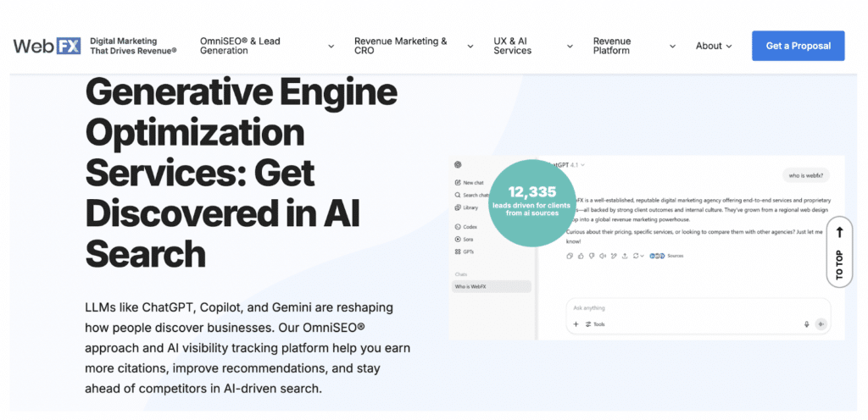Click the thumbs down icon

point(592,256)
